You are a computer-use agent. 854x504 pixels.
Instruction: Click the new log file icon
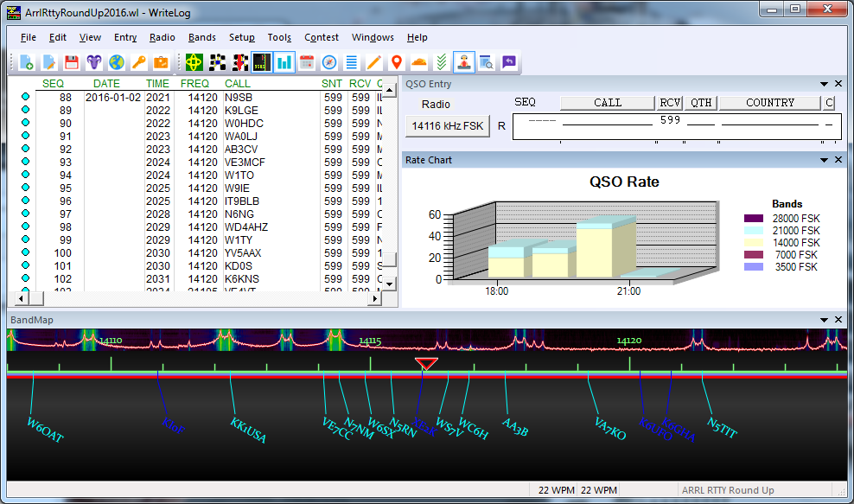27,62
